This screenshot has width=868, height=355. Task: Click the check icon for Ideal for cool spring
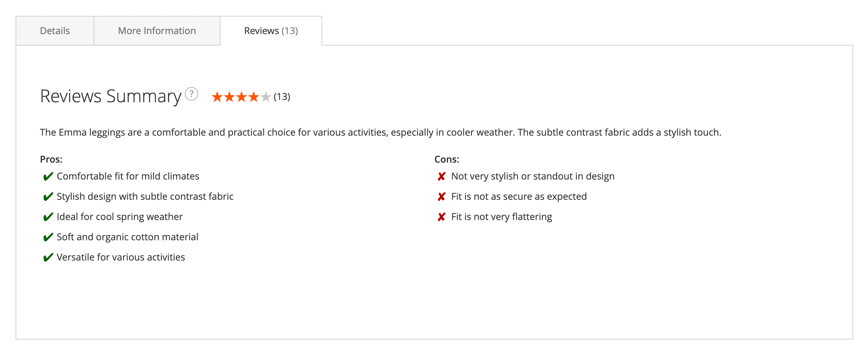(x=48, y=217)
